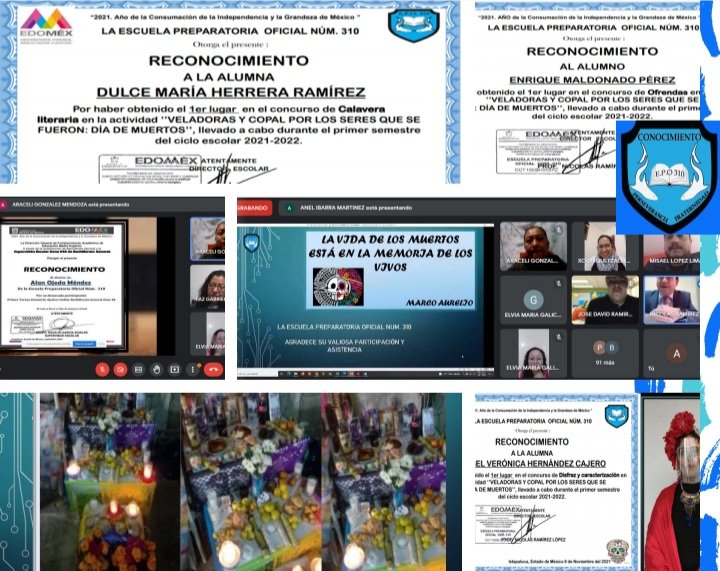Click the G avatar of ELVIA MARIA GALIC
The image size is (720, 571).
(x=534, y=300)
